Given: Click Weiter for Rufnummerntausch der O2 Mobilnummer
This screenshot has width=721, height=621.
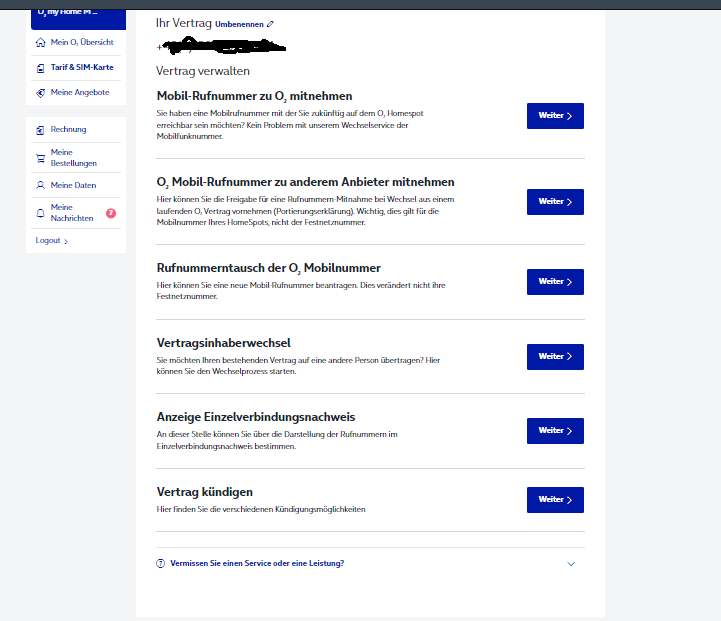Looking at the screenshot, I should [555, 282].
